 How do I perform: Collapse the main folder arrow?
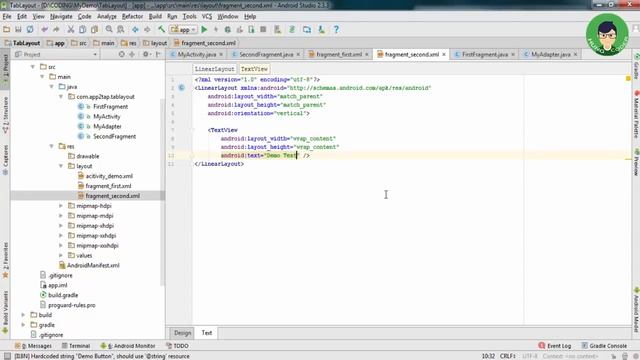click(42, 77)
